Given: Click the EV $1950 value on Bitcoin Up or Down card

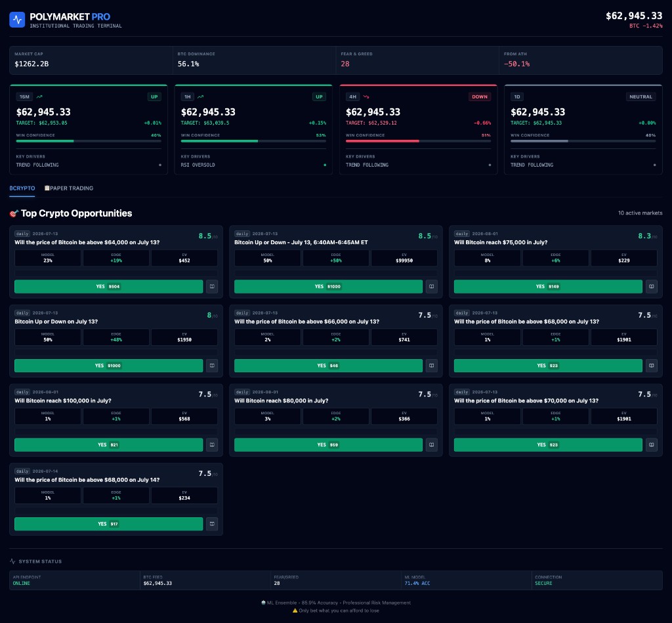Looking at the screenshot, I should point(184,339).
